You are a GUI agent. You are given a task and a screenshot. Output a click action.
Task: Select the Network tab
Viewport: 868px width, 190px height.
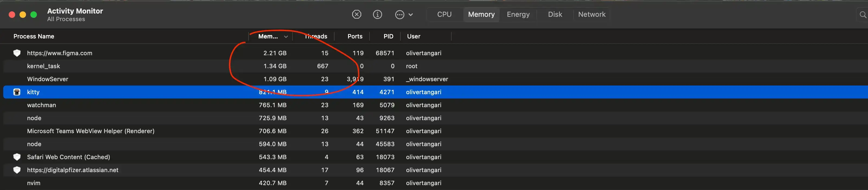click(x=591, y=14)
